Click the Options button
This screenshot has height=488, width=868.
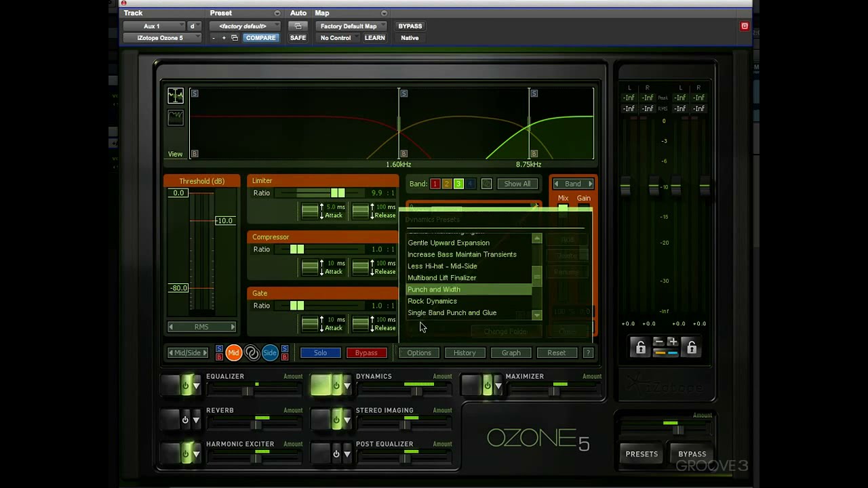coord(419,352)
